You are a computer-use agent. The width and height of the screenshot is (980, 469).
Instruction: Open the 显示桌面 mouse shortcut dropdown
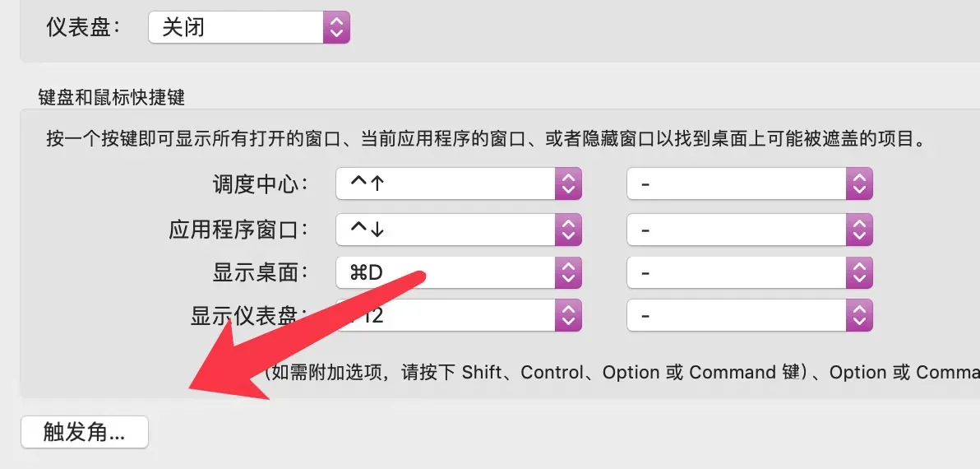749,272
